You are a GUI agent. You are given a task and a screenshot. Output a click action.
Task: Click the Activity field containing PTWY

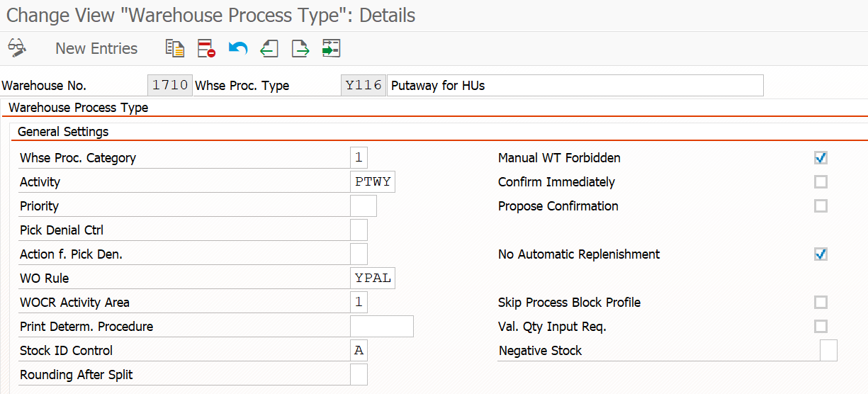point(373,182)
